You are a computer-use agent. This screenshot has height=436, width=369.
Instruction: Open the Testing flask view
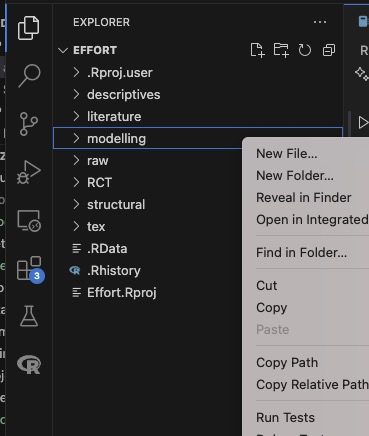click(x=29, y=316)
